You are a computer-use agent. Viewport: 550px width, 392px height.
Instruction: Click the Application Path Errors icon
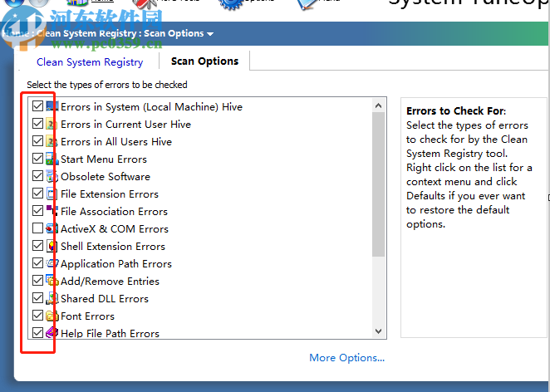point(52,263)
